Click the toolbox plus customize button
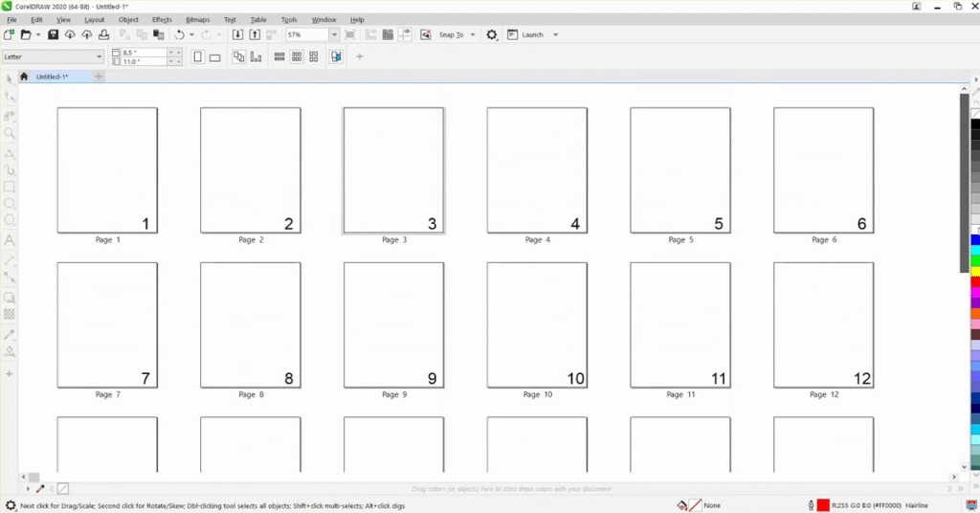Screen dimensions: 980x513 [x=10, y=373]
